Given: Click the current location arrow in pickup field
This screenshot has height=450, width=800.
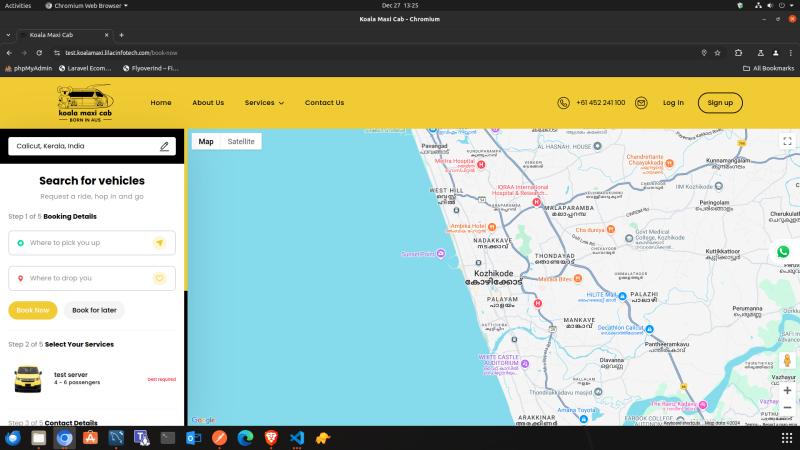Looking at the screenshot, I should [x=158, y=243].
